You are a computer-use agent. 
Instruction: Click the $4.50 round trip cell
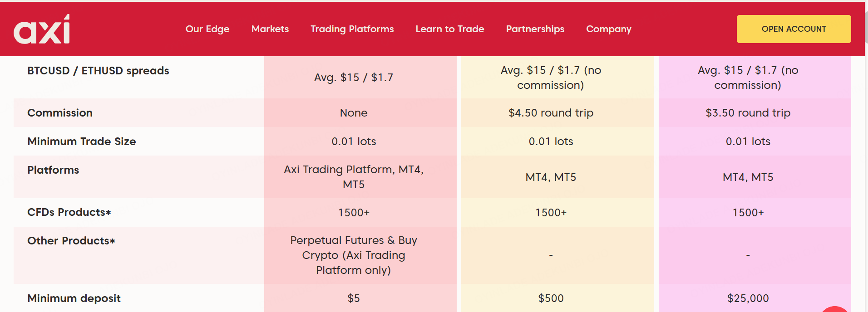coord(551,113)
